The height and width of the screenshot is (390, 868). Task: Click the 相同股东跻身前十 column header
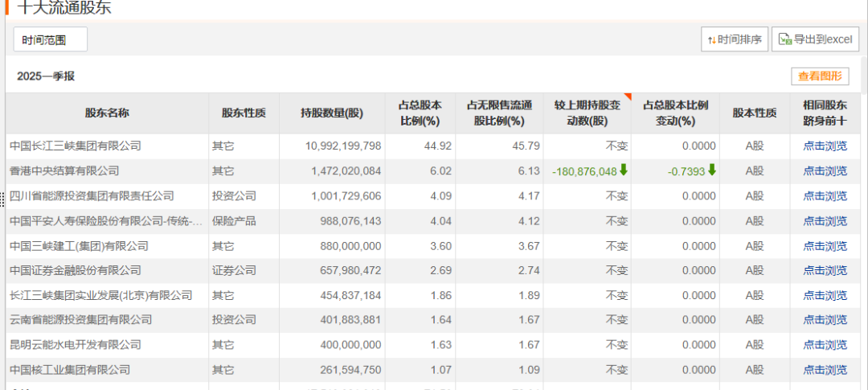click(825, 113)
